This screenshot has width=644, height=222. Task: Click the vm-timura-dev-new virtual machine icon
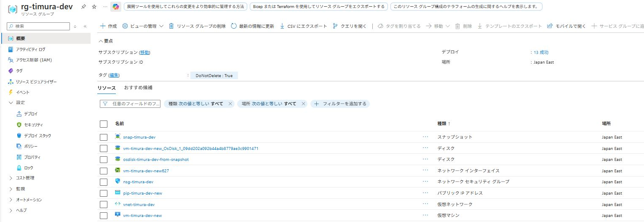[x=118, y=215]
